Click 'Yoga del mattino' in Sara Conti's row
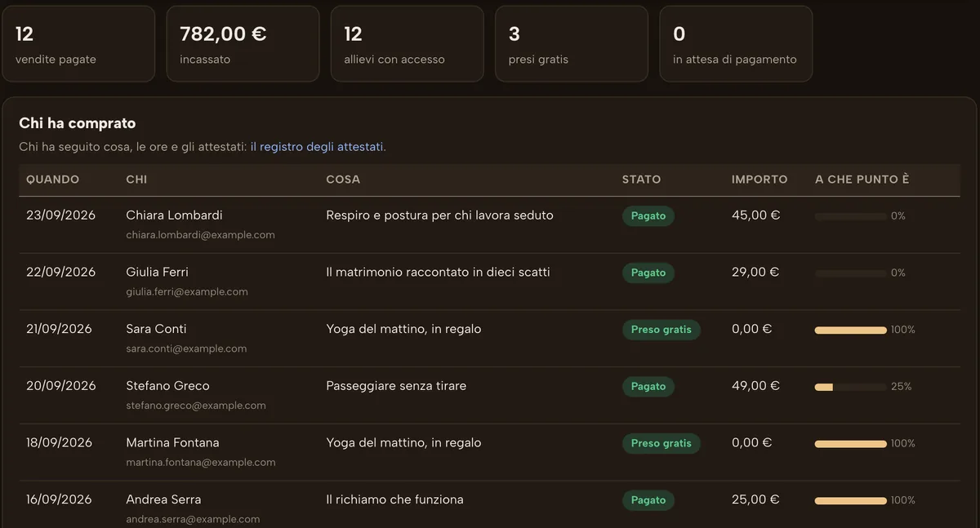This screenshot has height=528, width=980. pyautogui.click(x=403, y=329)
